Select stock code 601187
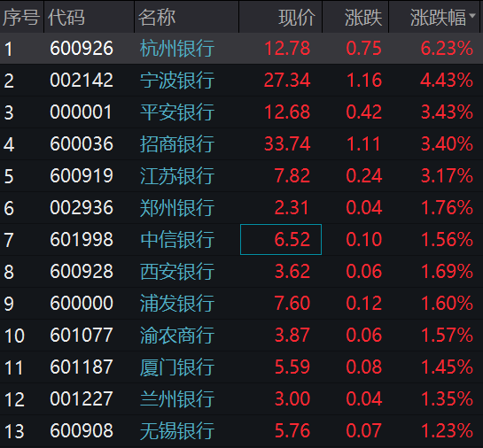 [82, 367]
